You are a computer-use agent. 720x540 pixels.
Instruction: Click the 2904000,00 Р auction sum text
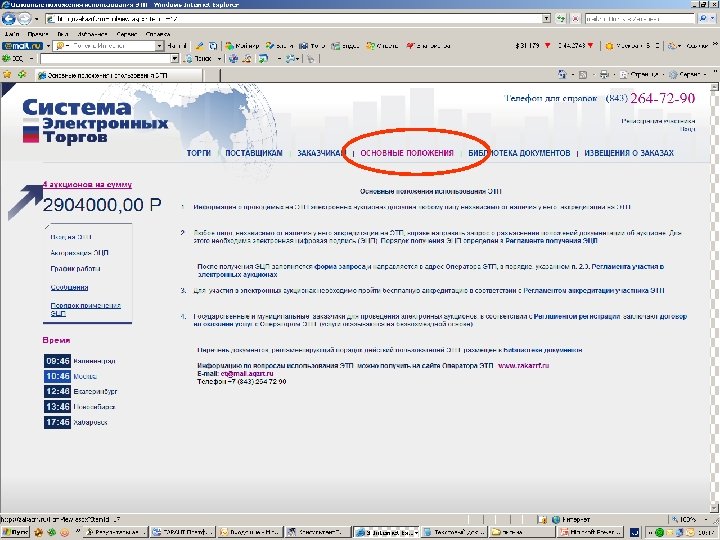coord(102,205)
